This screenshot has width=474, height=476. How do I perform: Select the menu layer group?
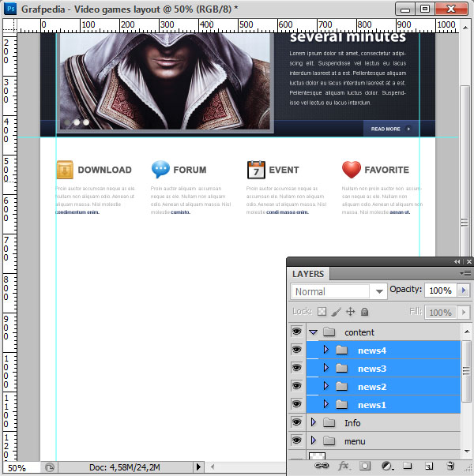pos(383,440)
